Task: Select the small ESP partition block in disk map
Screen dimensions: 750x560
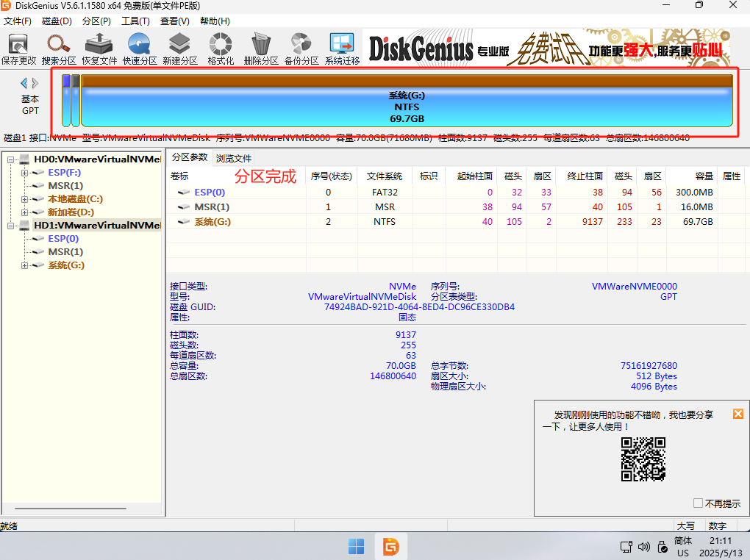Action: (x=66, y=101)
